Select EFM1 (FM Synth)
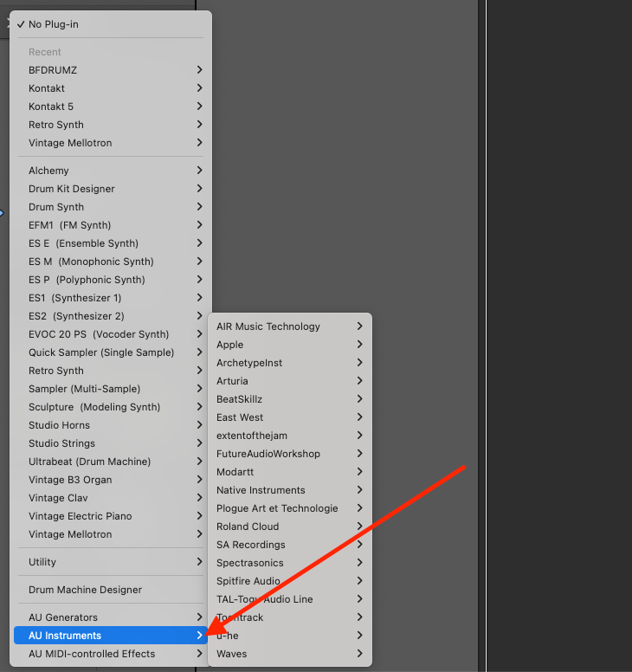This screenshot has height=672, width=632. pyautogui.click(x=111, y=225)
